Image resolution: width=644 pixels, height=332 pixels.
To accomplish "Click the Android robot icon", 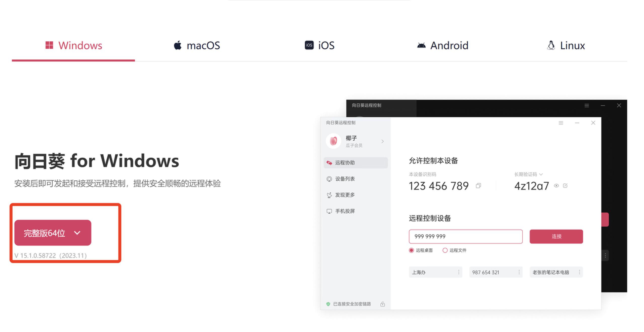I will [x=421, y=45].
